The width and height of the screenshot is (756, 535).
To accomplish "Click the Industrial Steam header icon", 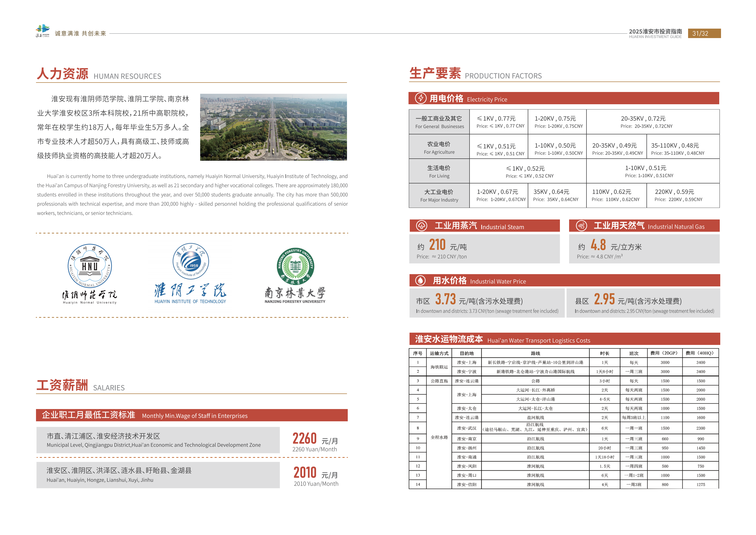I will pos(422,226).
